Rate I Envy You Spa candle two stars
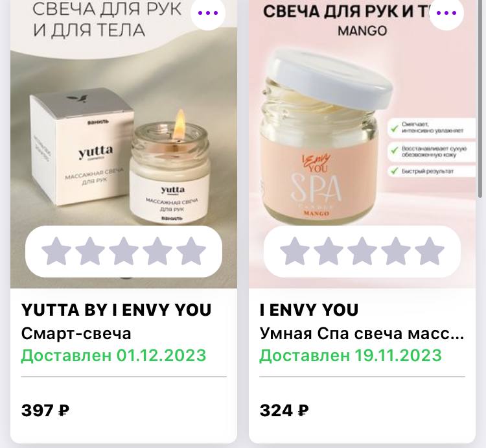 (x=329, y=252)
